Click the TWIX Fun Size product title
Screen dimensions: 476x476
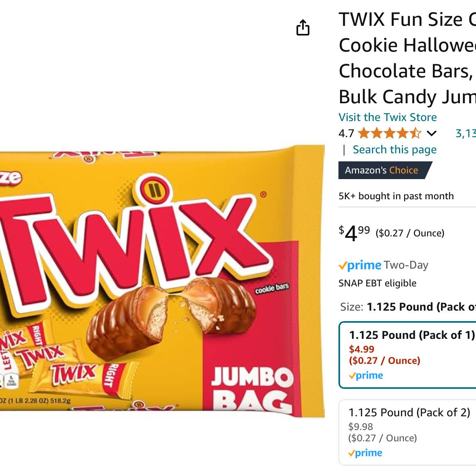tap(407, 58)
